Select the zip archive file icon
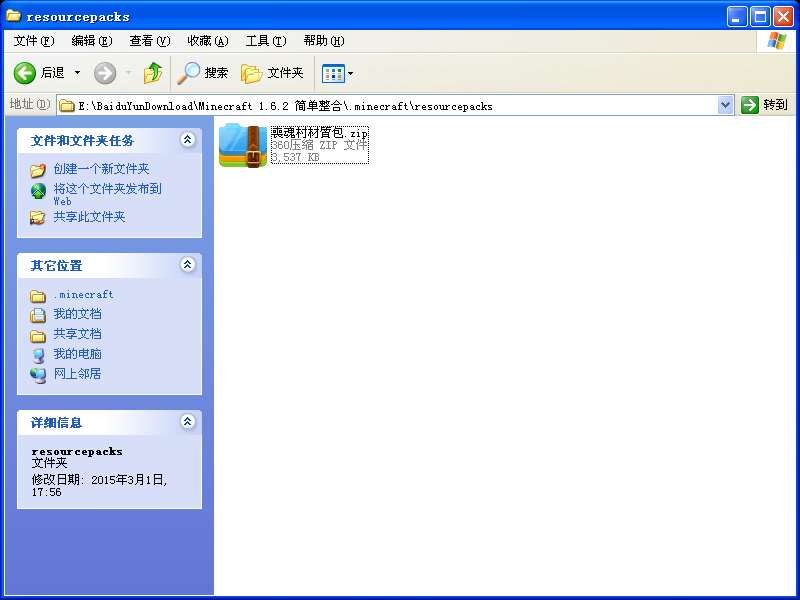This screenshot has width=800, height=600. coord(243,145)
